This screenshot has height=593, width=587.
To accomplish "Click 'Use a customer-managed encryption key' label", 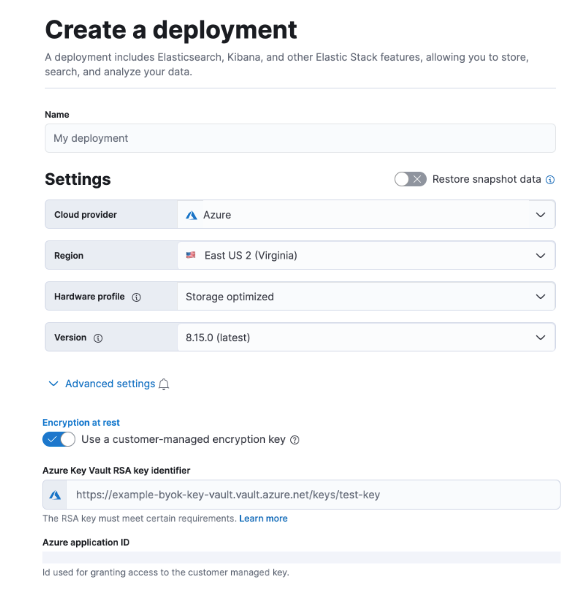I will tap(183, 439).
